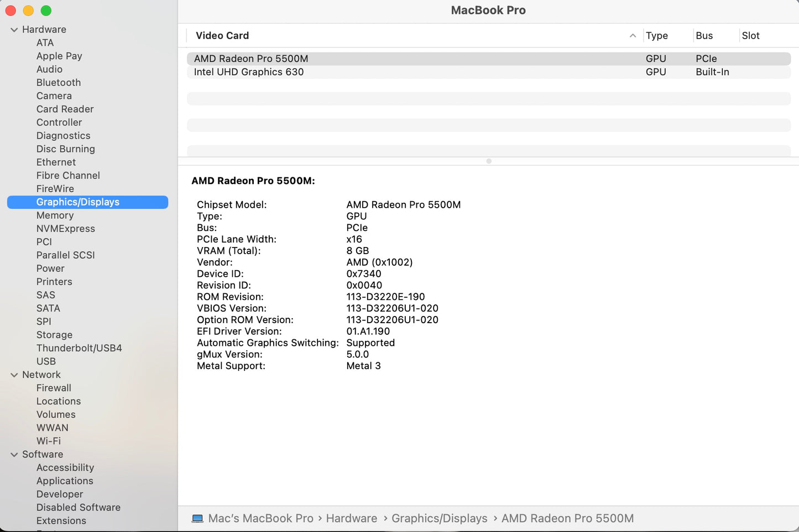Select the AMD Radeon Pro 5500M row
This screenshot has height=532, width=799.
point(251,58)
